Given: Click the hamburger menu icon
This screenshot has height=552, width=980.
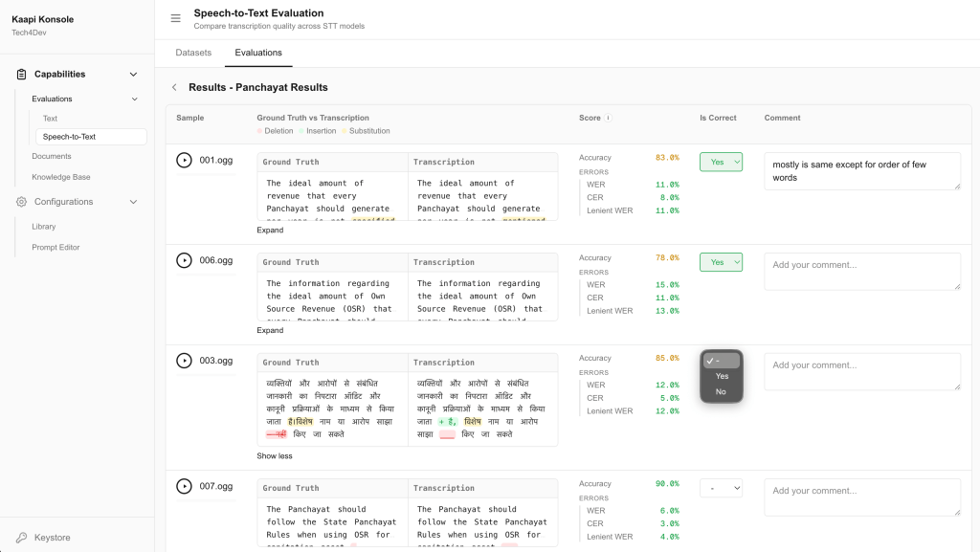Looking at the screenshot, I should coord(175,19).
